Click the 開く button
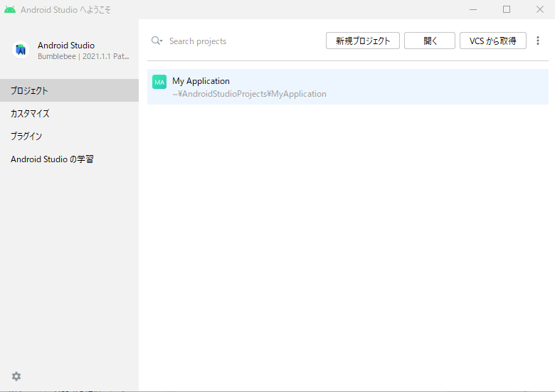 coord(430,41)
